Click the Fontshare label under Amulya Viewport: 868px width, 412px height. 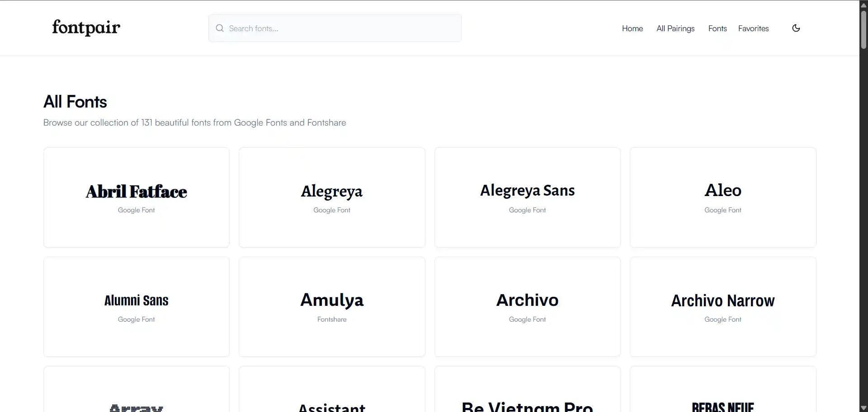click(x=332, y=319)
